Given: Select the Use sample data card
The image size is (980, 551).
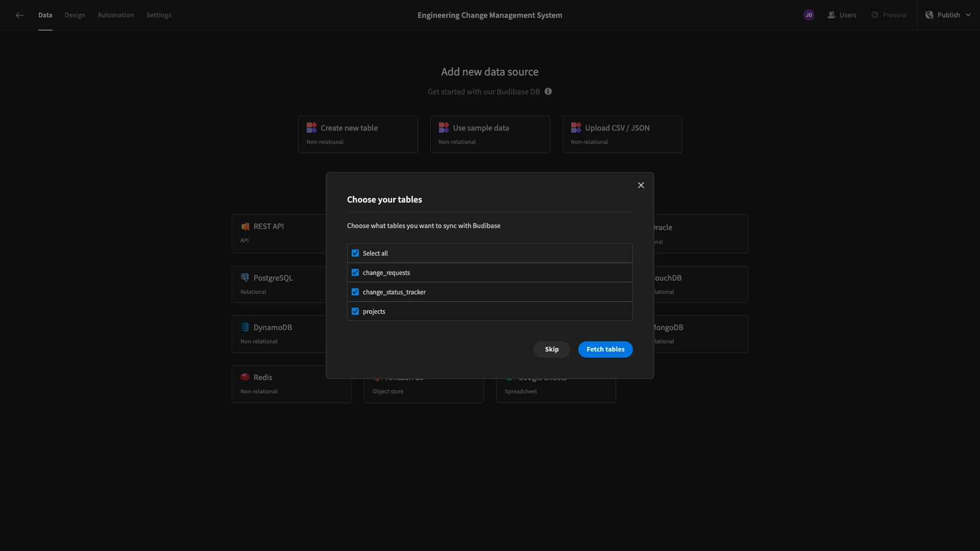Looking at the screenshot, I should 490,134.
